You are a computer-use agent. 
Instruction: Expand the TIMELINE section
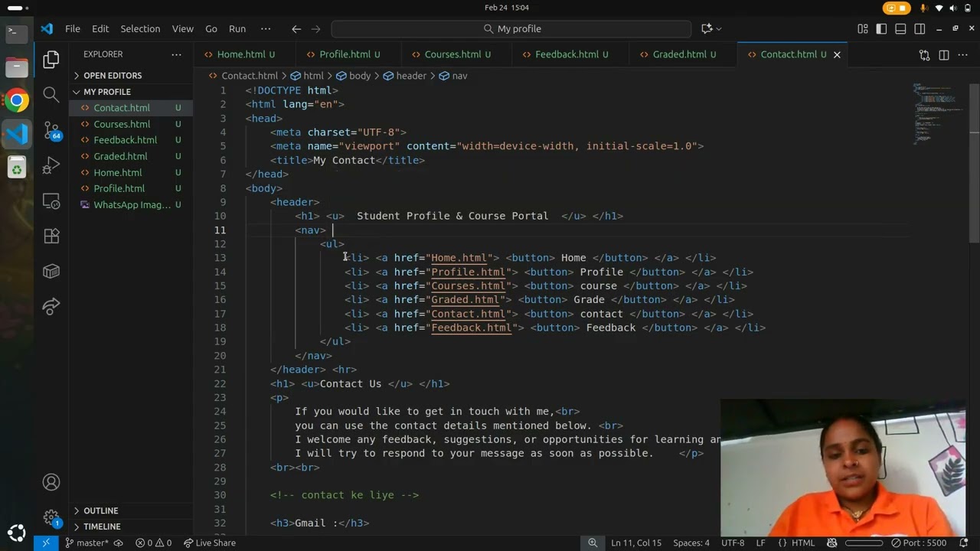coord(102,527)
